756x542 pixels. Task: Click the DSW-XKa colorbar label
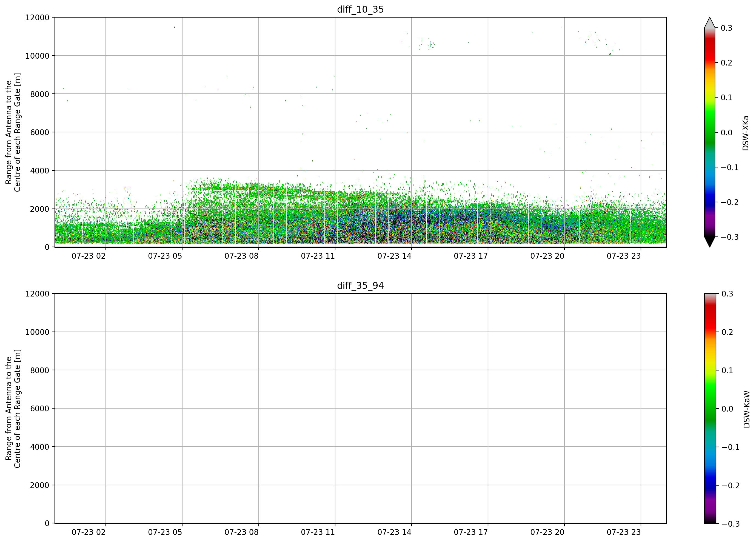pos(746,133)
